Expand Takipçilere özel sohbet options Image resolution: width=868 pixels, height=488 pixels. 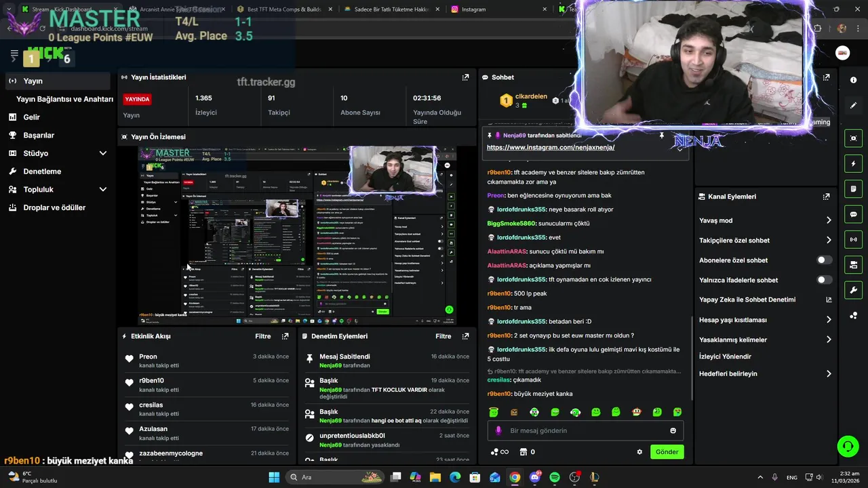pyautogui.click(x=829, y=240)
